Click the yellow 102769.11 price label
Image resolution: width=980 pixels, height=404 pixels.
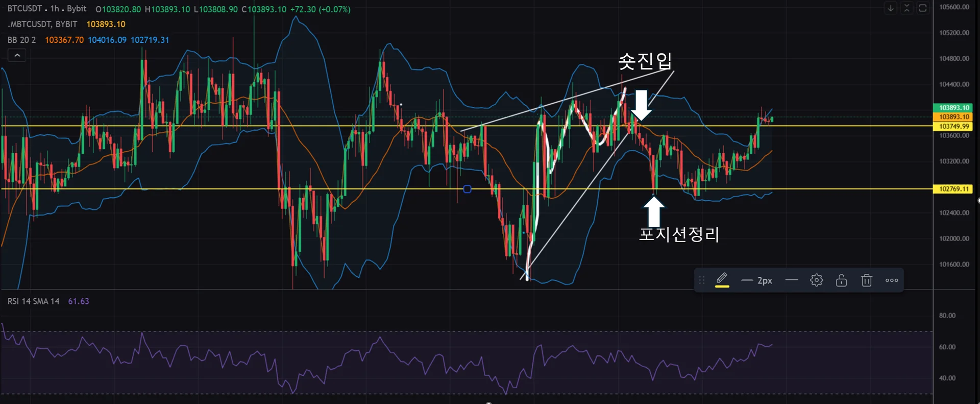tap(953, 189)
